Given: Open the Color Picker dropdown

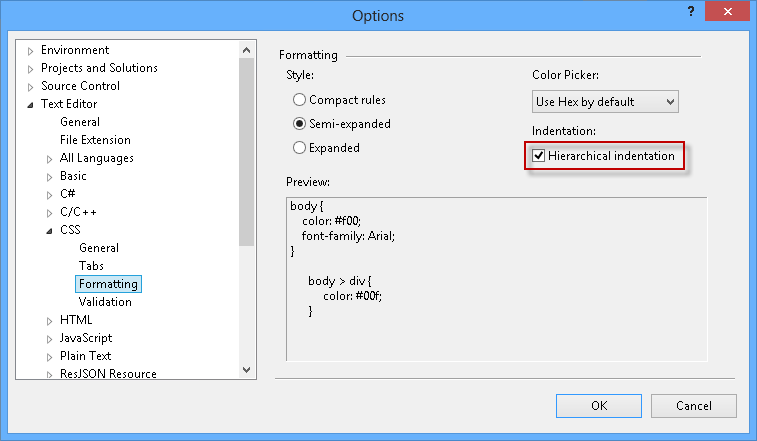Looking at the screenshot, I should point(605,101).
